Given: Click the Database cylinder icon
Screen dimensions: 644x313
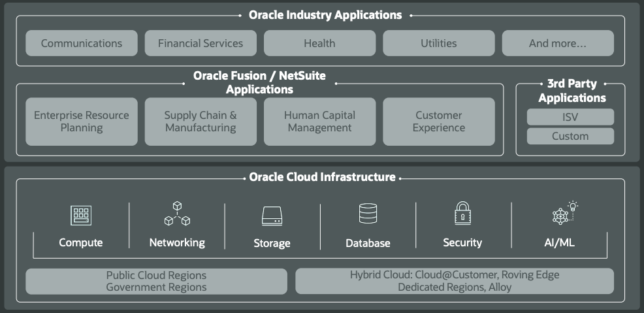Looking at the screenshot, I should point(368,214).
